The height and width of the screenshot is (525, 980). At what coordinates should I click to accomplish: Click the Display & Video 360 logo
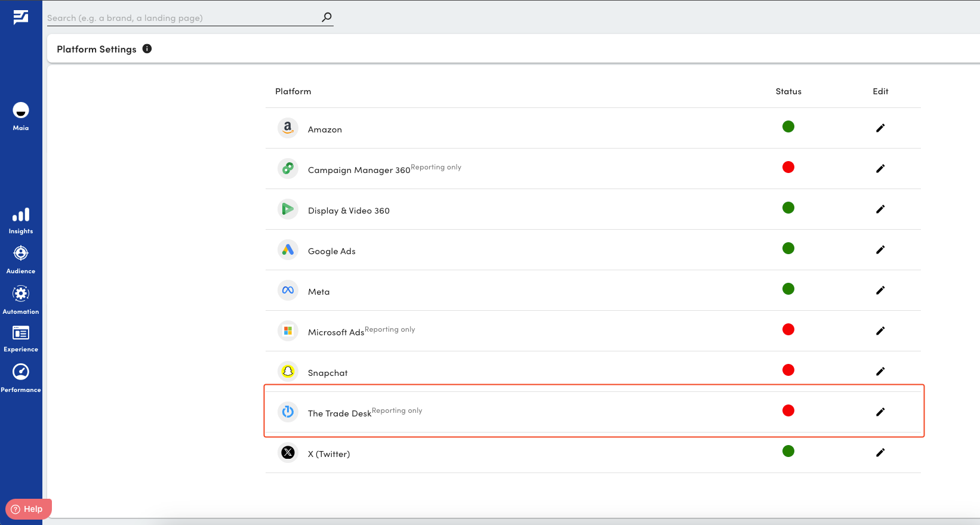pyautogui.click(x=288, y=209)
